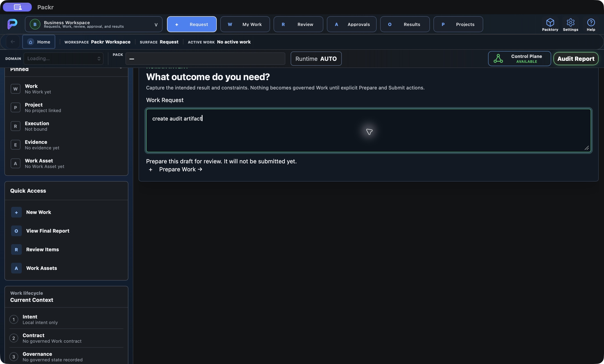Switch to the My Work tab
604x364 pixels.
pyautogui.click(x=245, y=24)
